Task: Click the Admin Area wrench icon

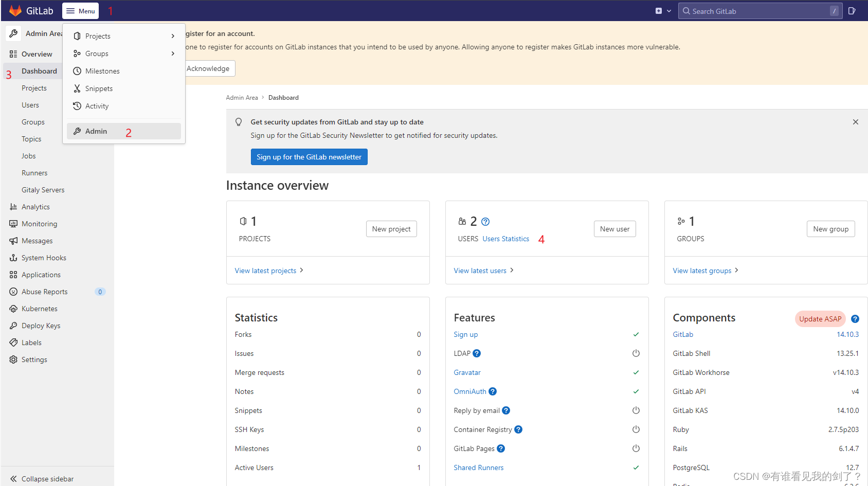Action: 13,33
